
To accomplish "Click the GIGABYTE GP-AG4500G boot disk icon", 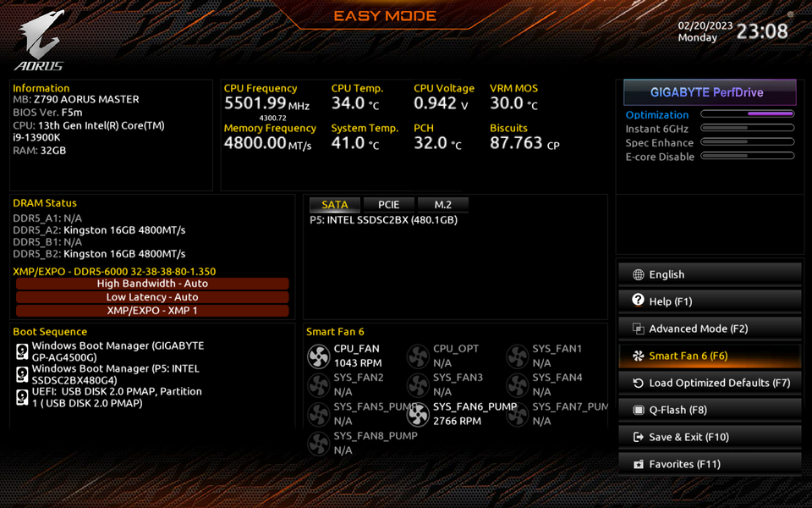I will [x=22, y=351].
